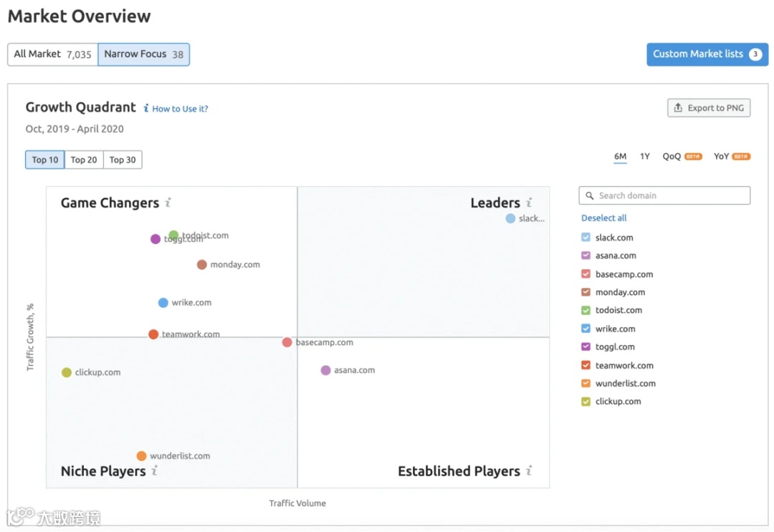Click the search magnifier icon
This screenshot has width=774, height=532.
pos(589,195)
